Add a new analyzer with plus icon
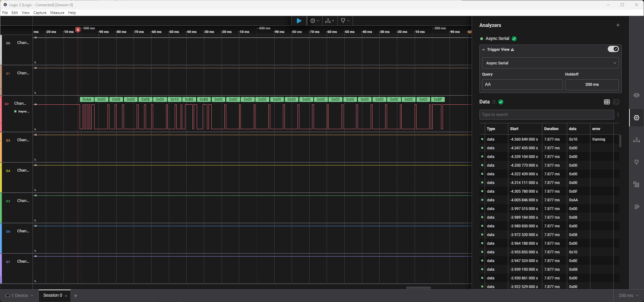 (x=618, y=25)
